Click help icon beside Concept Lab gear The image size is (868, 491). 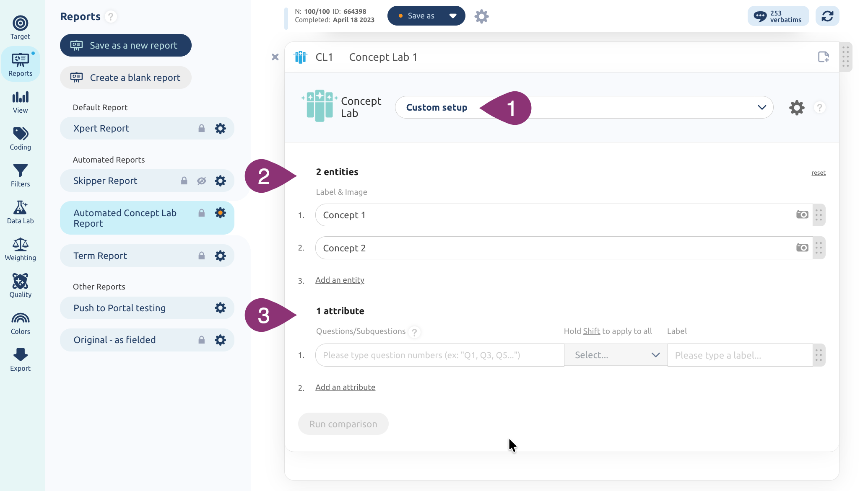pos(819,108)
